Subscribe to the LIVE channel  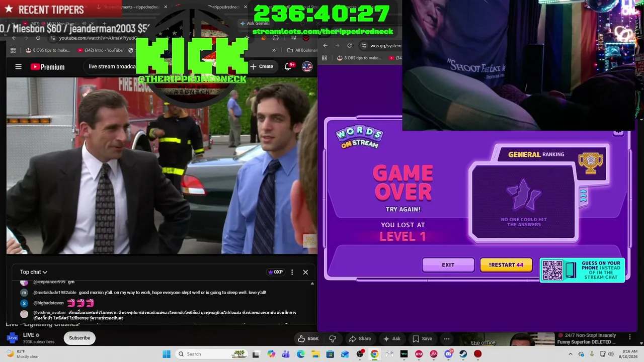point(79,338)
